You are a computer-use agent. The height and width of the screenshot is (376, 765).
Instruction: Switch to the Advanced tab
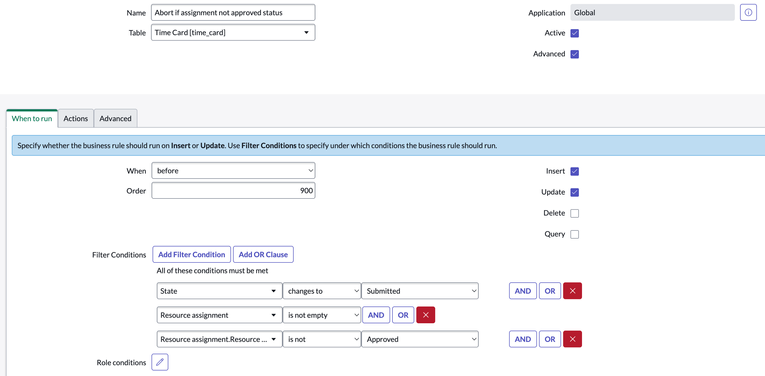tap(116, 119)
